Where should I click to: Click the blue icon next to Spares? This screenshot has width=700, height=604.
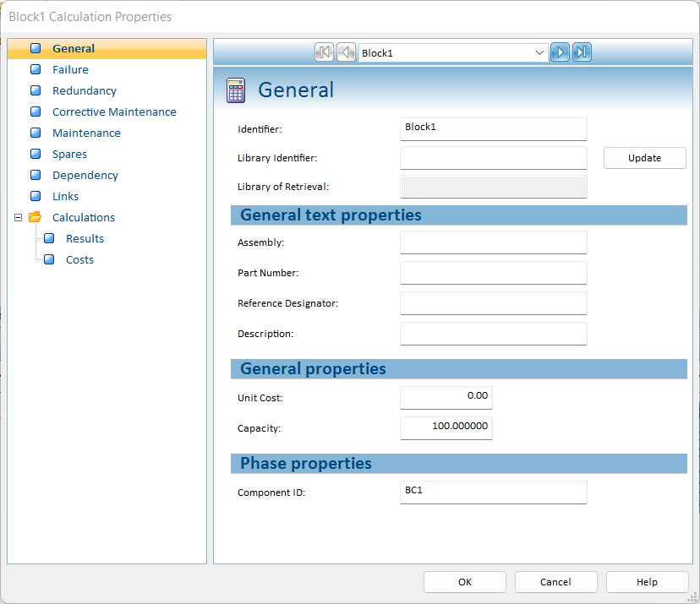click(36, 154)
